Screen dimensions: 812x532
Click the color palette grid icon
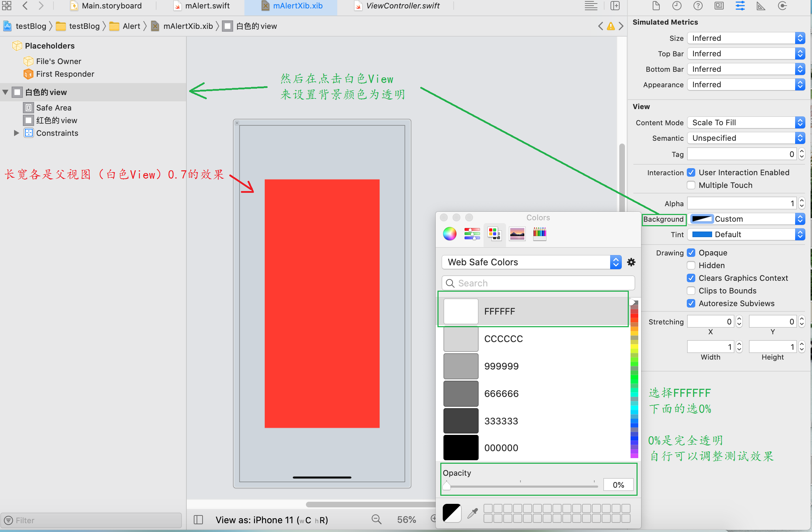pyautogui.click(x=494, y=234)
